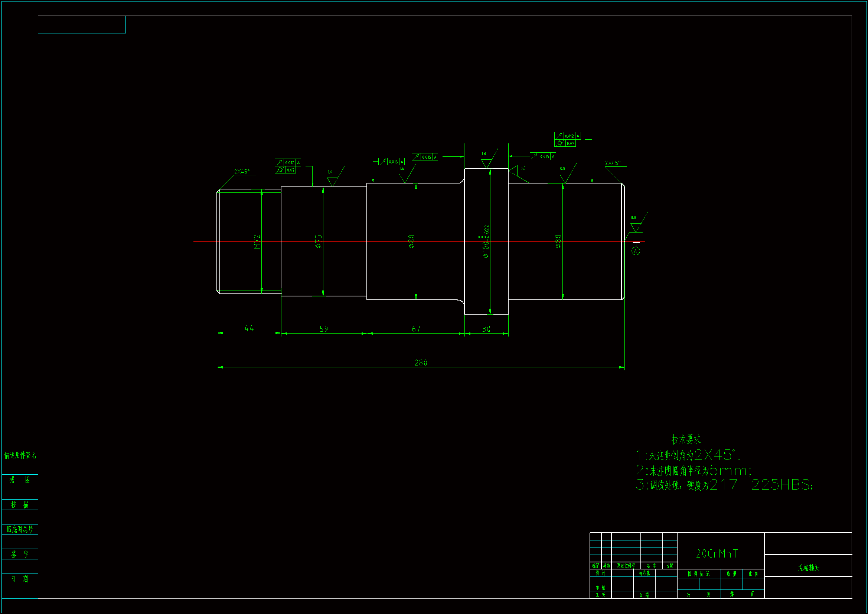Click the 0.8 roughness symbol at shaft end
The image size is (868, 614).
pyautogui.click(x=636, y=227)
